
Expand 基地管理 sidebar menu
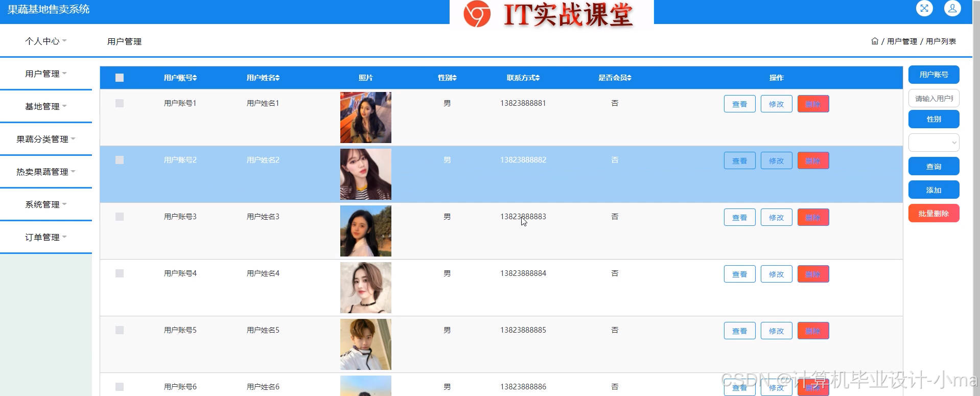tap(46, 106)
